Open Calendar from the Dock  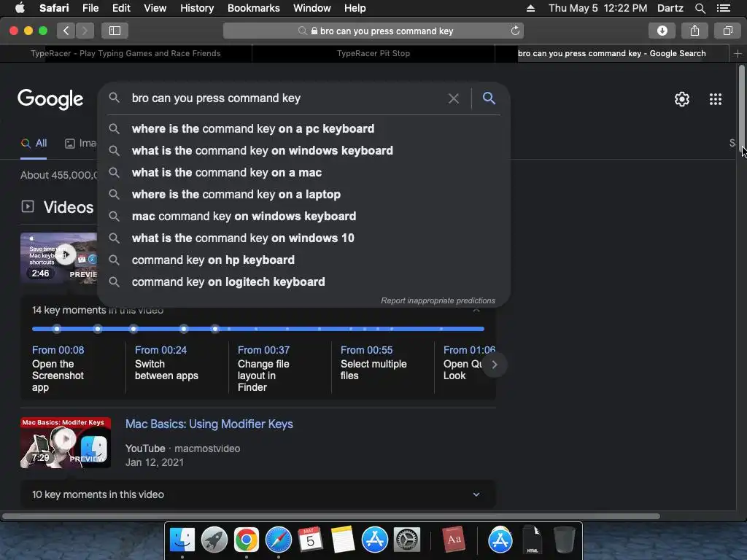[x=310, y=540]
